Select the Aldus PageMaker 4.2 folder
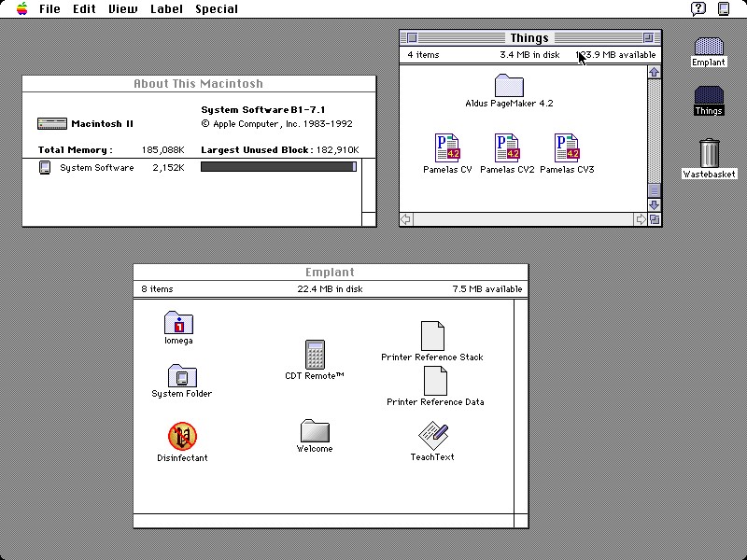Viewport: 747px width, 560px height. click(x=509, y=86)
